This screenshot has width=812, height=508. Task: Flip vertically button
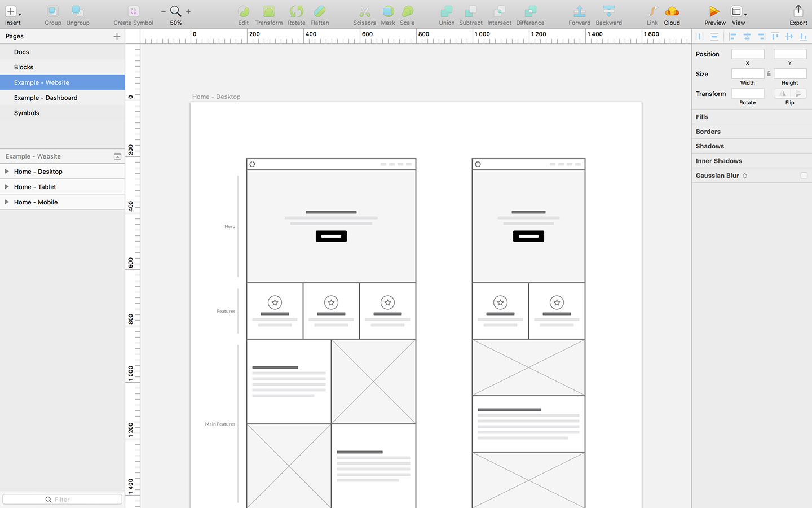tap(798, 94)
